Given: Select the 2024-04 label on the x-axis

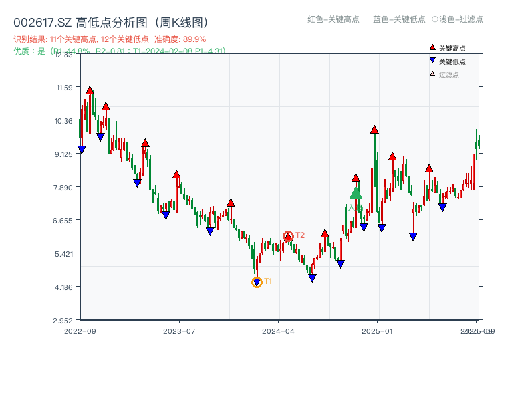Looking at the screenshot, I should click(x=278, y=330).
